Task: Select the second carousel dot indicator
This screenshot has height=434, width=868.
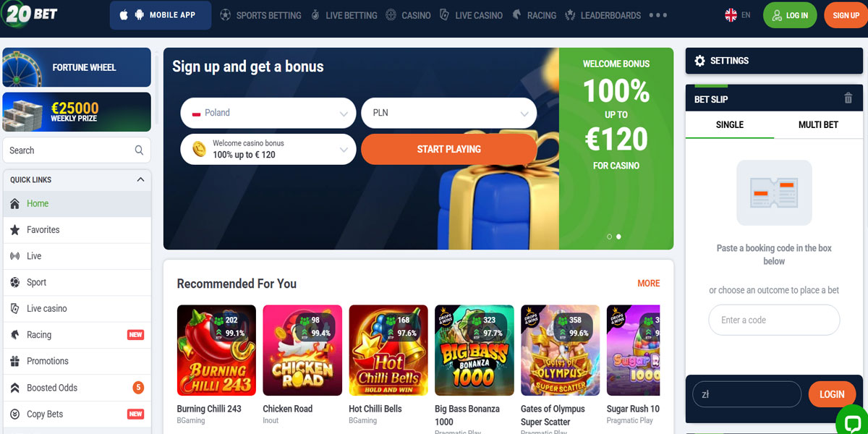Action: pos(618,237)
